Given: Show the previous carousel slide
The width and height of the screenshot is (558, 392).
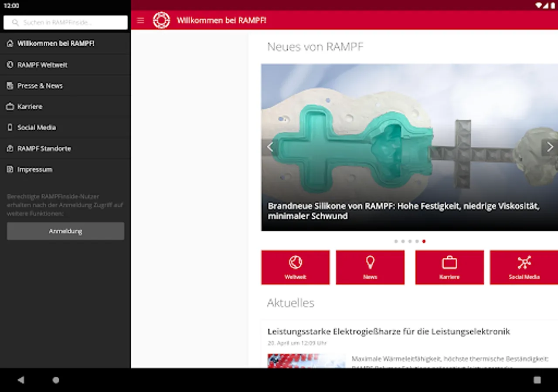Looking at the screenshot, I should tap(270, 147).
